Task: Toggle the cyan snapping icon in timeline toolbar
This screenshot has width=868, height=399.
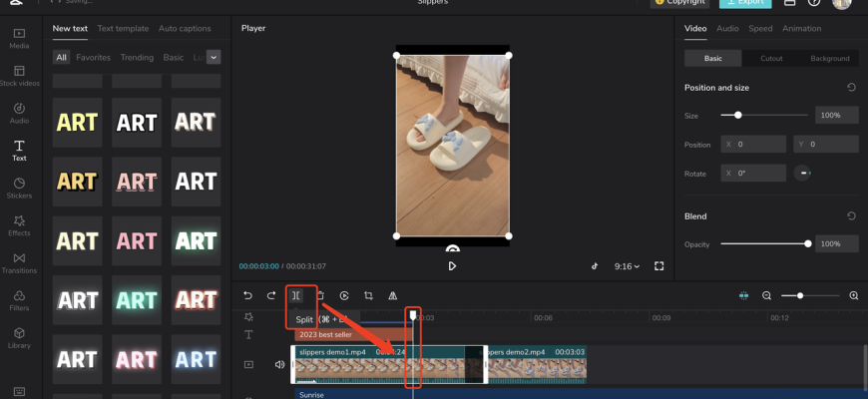Action: pyautogui.click(x=743, y=296)
